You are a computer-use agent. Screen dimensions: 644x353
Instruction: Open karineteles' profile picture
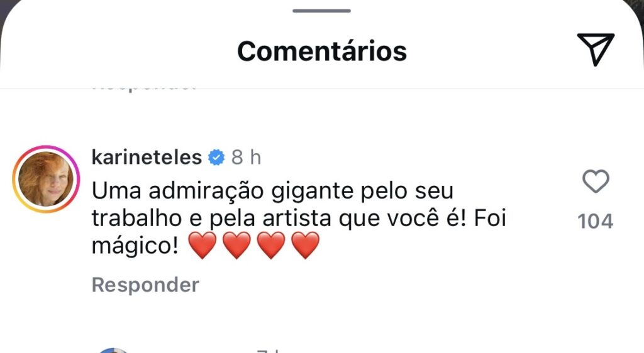click(x=45, y=178)
